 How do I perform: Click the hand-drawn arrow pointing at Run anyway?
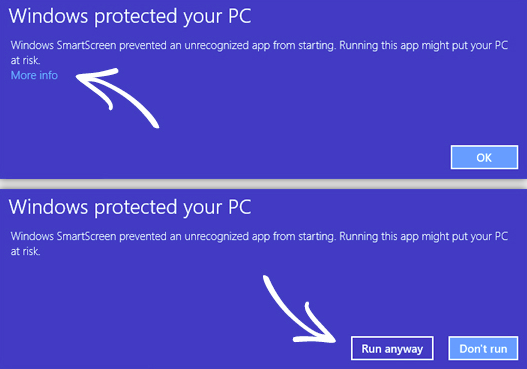299,309
